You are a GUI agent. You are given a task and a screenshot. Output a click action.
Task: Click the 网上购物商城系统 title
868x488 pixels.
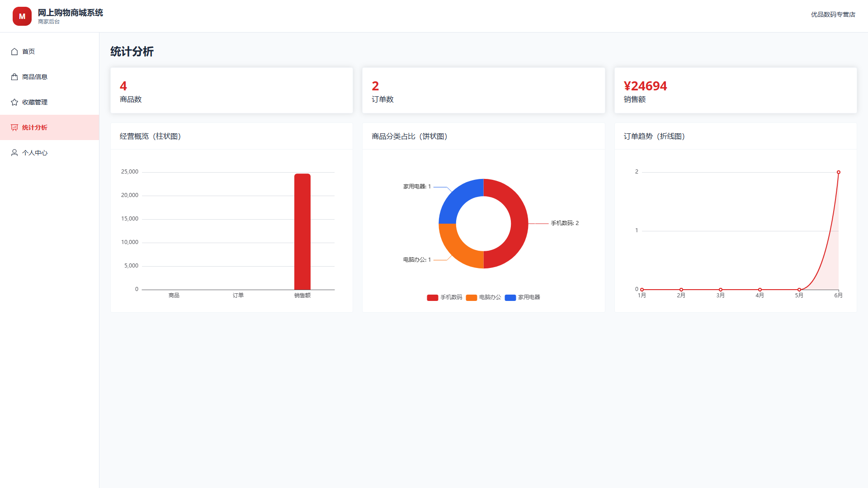(x=70, y=13)
